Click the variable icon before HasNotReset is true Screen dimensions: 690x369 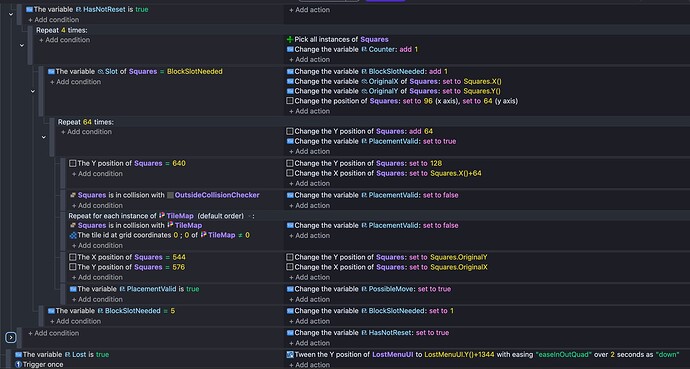(29, 9)
